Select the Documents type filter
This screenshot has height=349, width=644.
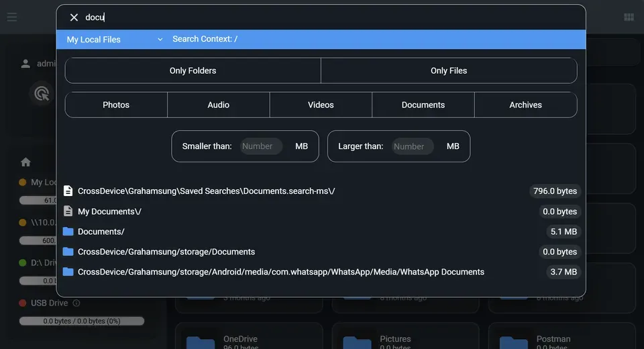(x=423, y=105)
